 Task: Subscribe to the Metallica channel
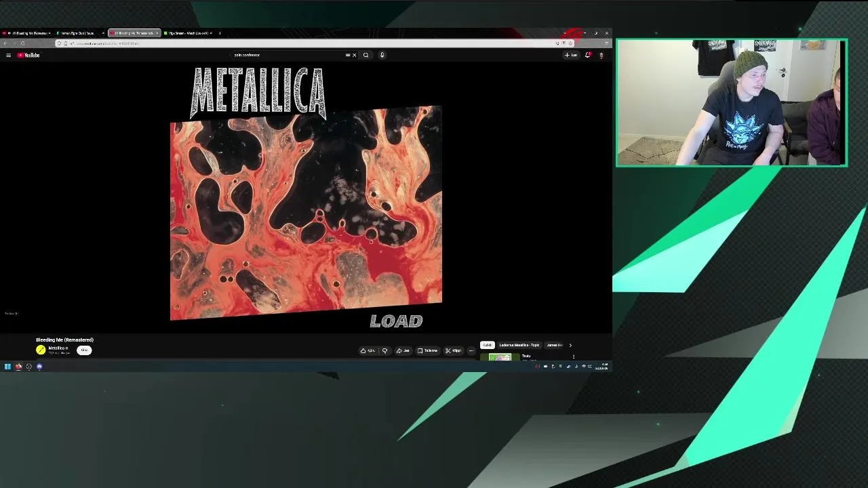84,350
